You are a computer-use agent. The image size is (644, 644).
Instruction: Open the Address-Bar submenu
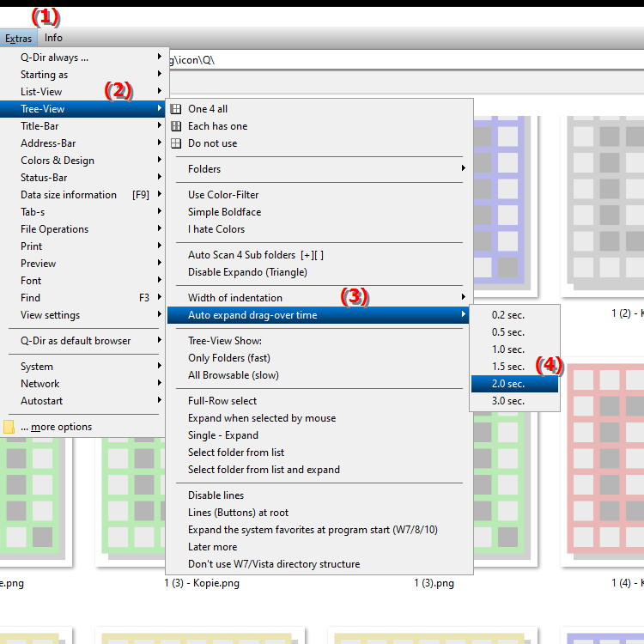(83, 143)
